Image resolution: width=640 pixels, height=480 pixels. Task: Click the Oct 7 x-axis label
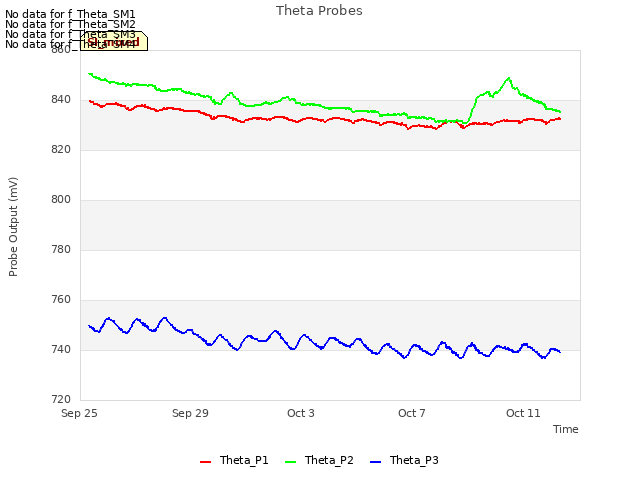[x=412, y=413]
